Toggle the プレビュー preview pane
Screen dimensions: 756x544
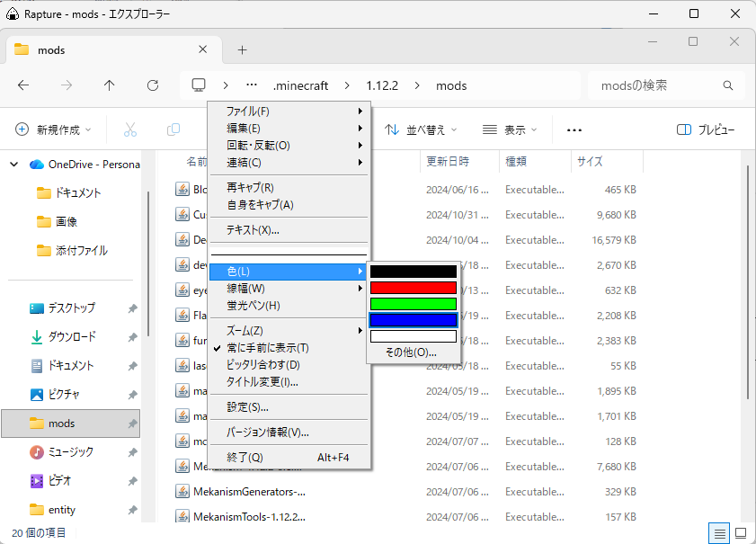[706, 129]
